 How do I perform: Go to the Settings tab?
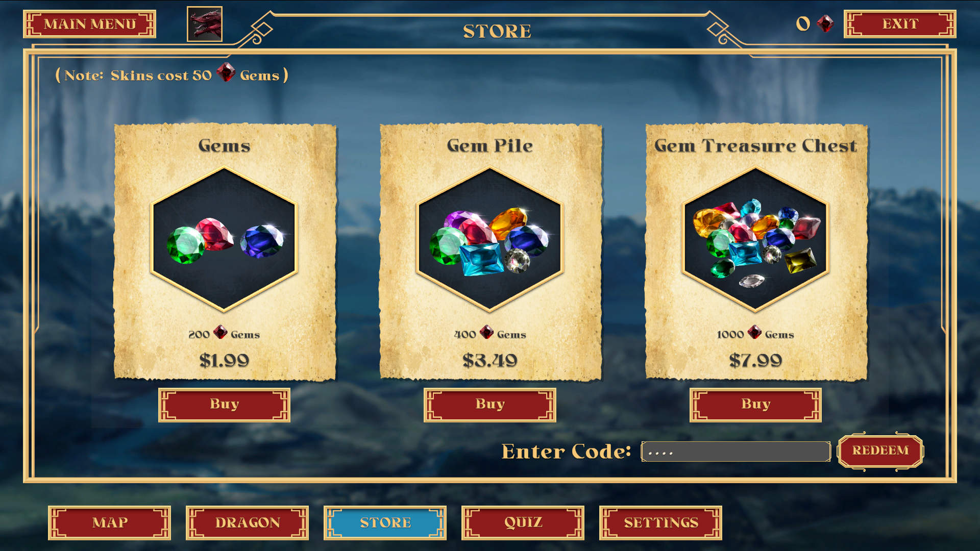click(660, 523)
